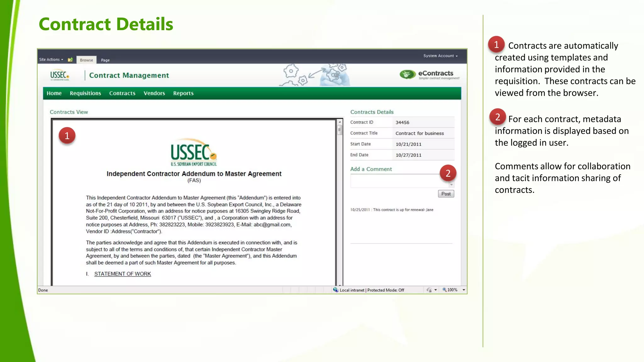The image size is (644, 362).
Task: Click the Local intranet globe icon in status bar
Action: [336, 290]
